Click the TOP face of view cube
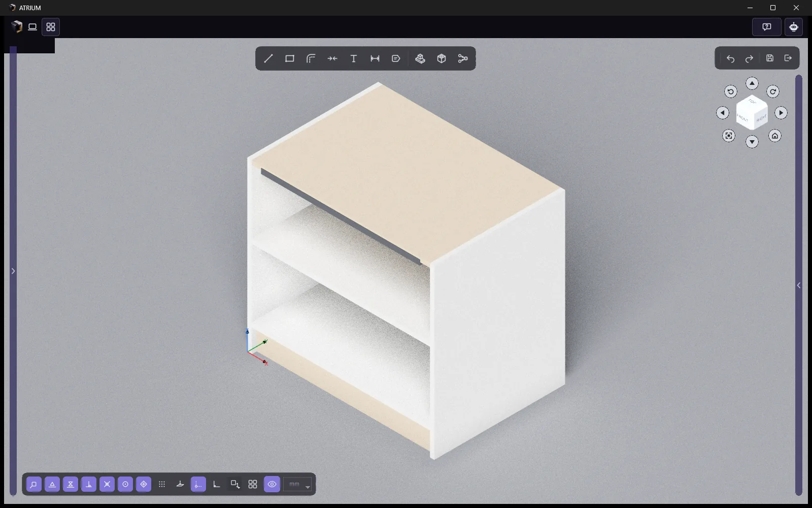 coord(752,102)
